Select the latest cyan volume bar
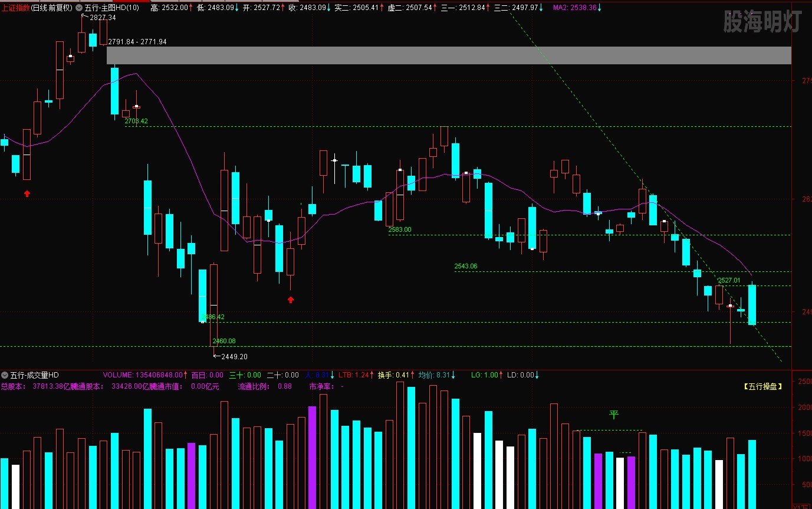 coord(752,474)
